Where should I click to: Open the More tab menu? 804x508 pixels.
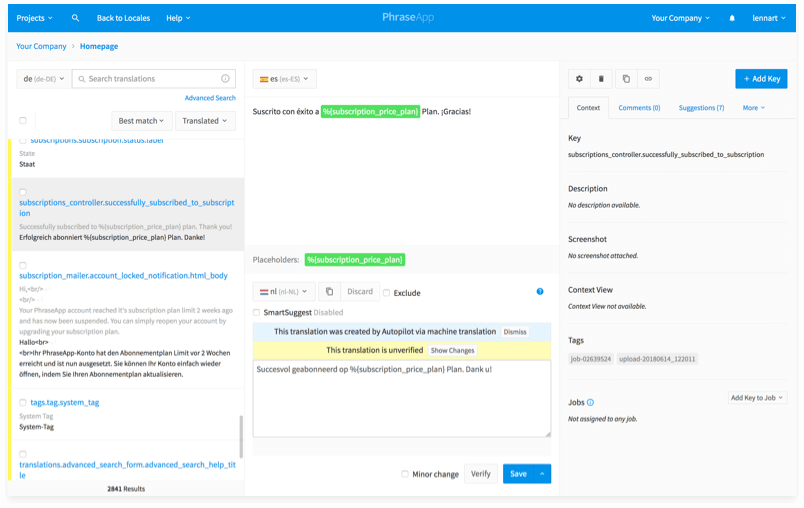coord(753,108)
